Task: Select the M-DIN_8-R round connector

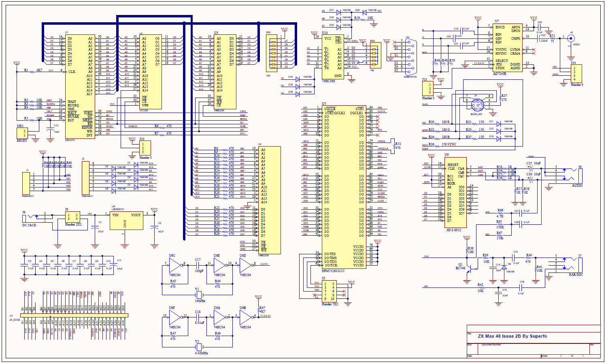Action: [478, 104]
